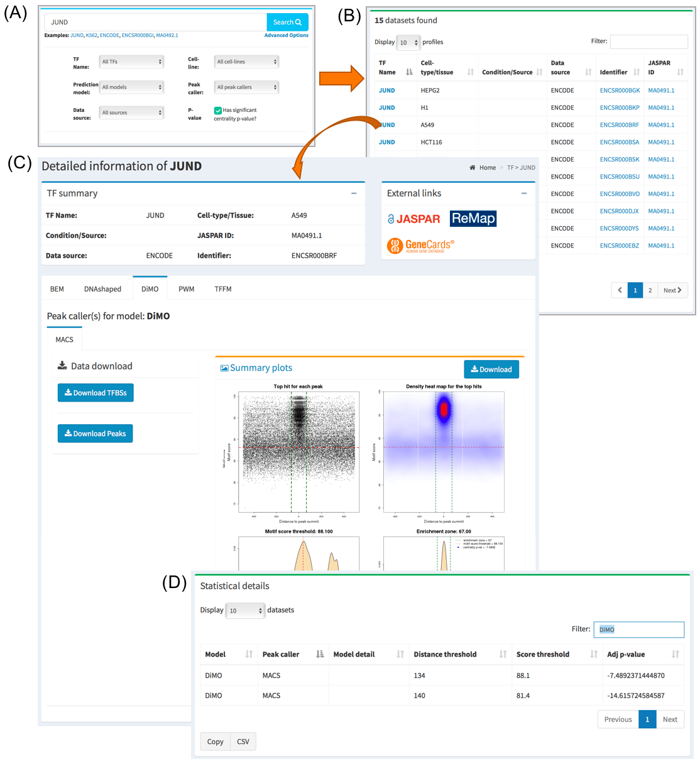Switch to the BEM tab
Viewport: 700px width, 764px height.
point(57,289)
